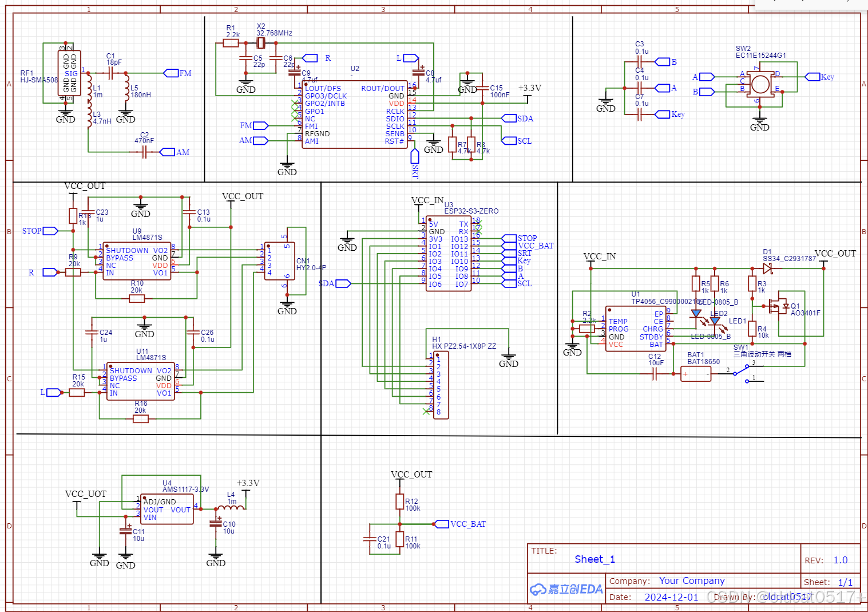Select pull-up resistor R7 4.7k

click(453, 145)
